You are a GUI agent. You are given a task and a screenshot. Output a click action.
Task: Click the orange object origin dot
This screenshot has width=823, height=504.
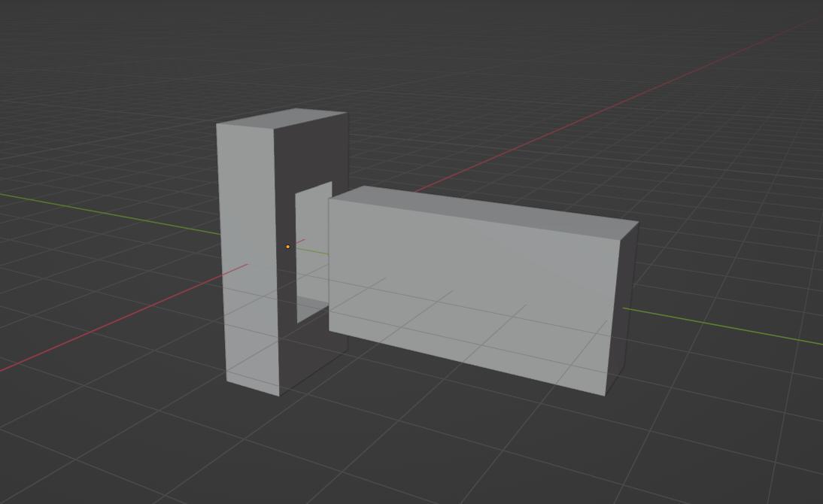tap(287, 247)
